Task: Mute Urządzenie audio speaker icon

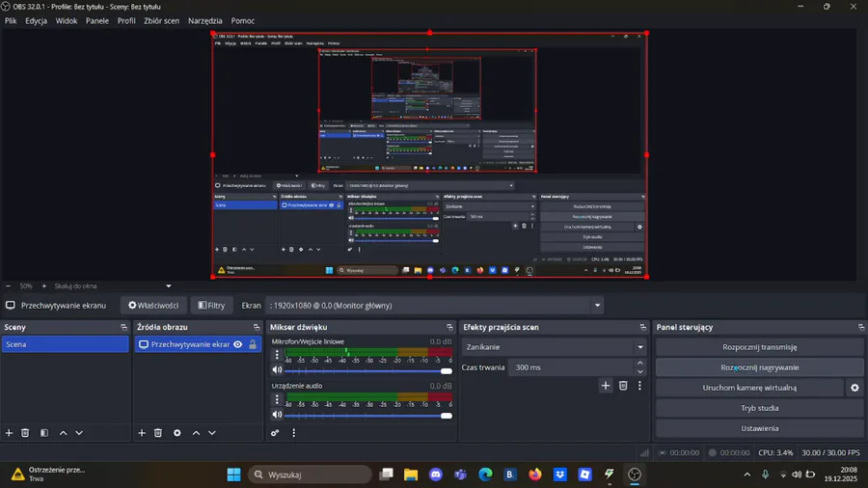Action: pos(278,415)
